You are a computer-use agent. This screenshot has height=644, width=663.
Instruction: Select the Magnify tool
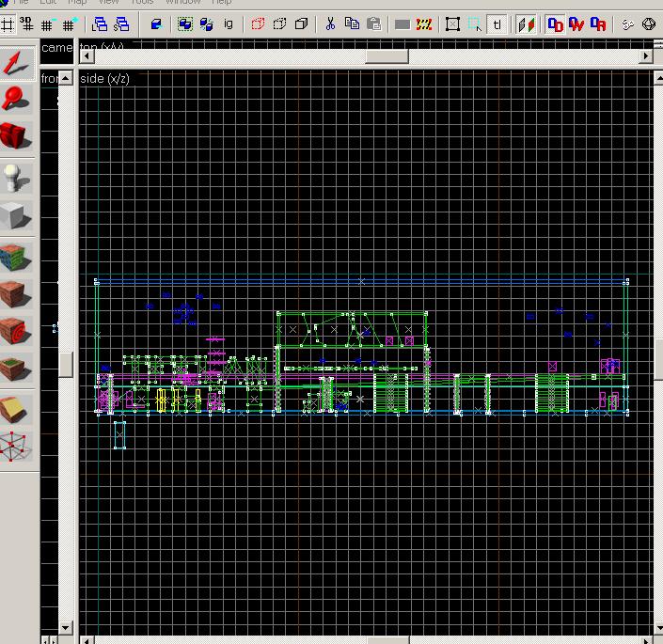17,100
